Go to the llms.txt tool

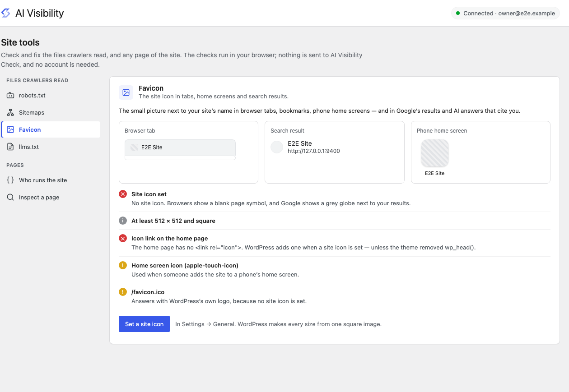[51, 147]
